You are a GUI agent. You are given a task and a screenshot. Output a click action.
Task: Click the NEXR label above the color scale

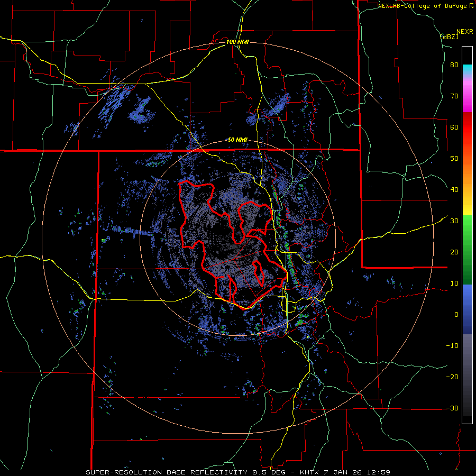tap(465, 32)
